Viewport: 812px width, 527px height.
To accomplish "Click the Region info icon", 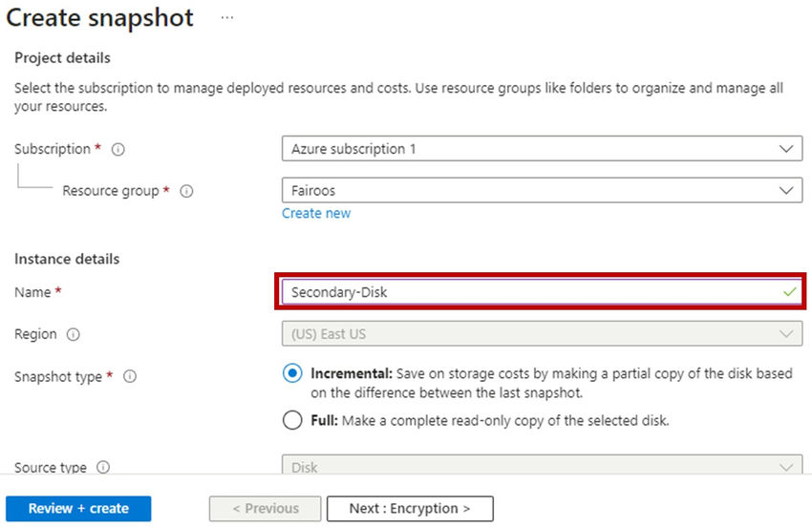I will [x=74, y=335].
